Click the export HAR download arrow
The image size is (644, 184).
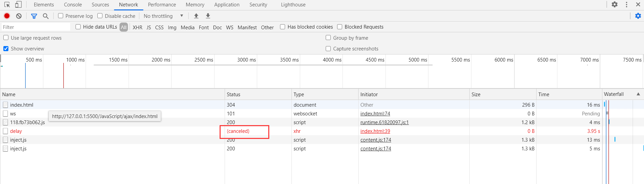pyautogui.click(x=208, y=16)
